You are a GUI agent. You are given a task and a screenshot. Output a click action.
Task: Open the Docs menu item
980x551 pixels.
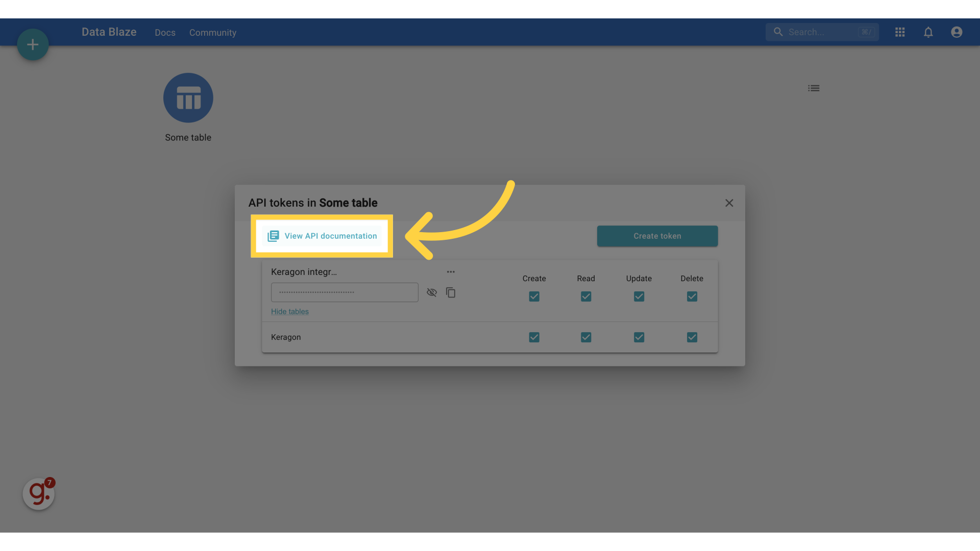(x=164, y=32)
